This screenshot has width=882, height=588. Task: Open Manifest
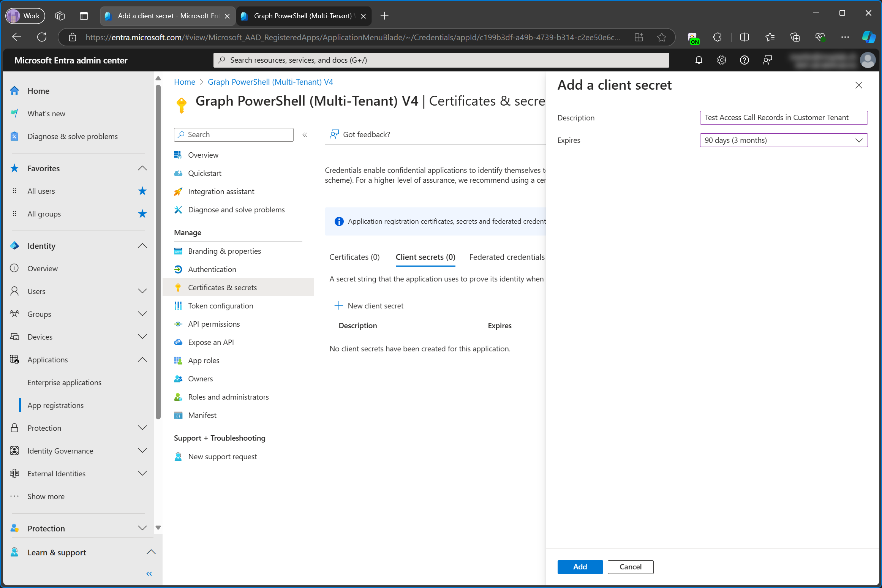click(x=202, y=415)
